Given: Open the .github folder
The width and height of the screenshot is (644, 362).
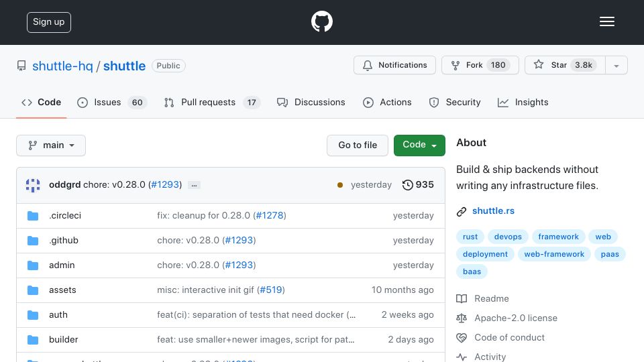Looking at the screenshot, I should [x=64, y=241].
